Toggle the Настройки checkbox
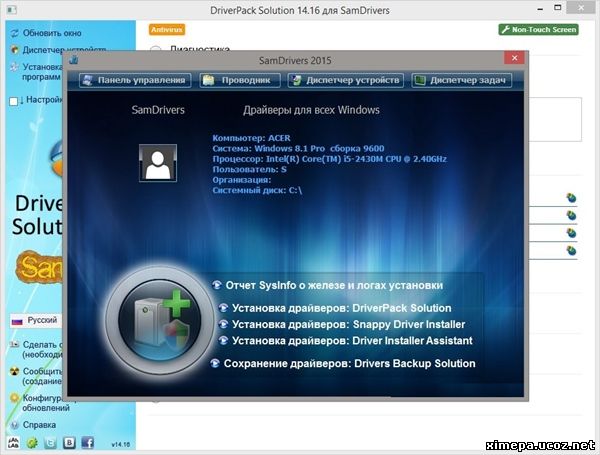 tap(14, 101)
